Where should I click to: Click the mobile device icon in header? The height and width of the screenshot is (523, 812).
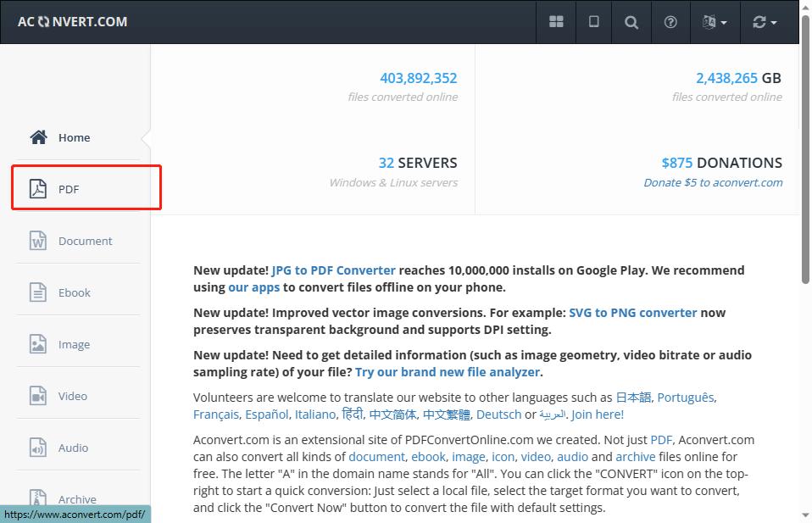coord(594,22)
